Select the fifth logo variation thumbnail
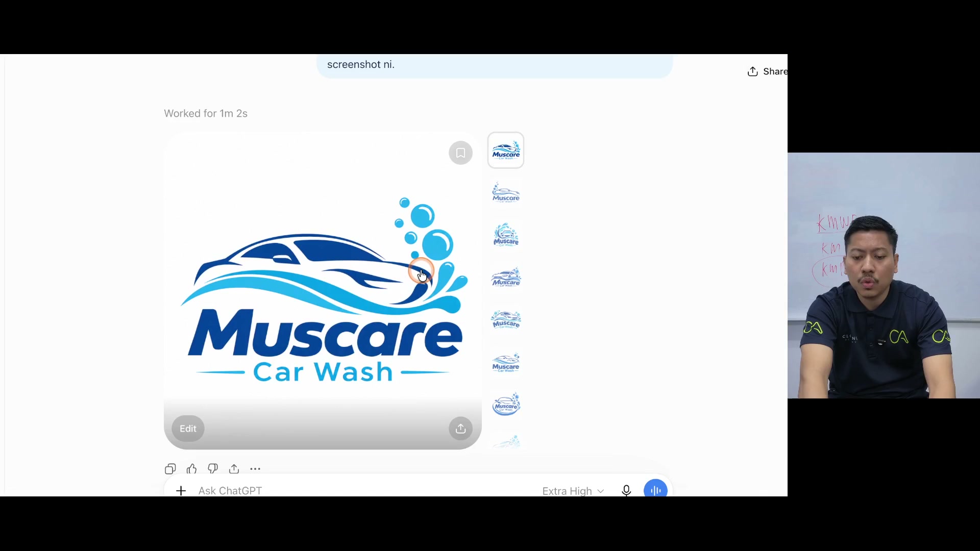Screen dimensions: 980x551 click(506, 320)
